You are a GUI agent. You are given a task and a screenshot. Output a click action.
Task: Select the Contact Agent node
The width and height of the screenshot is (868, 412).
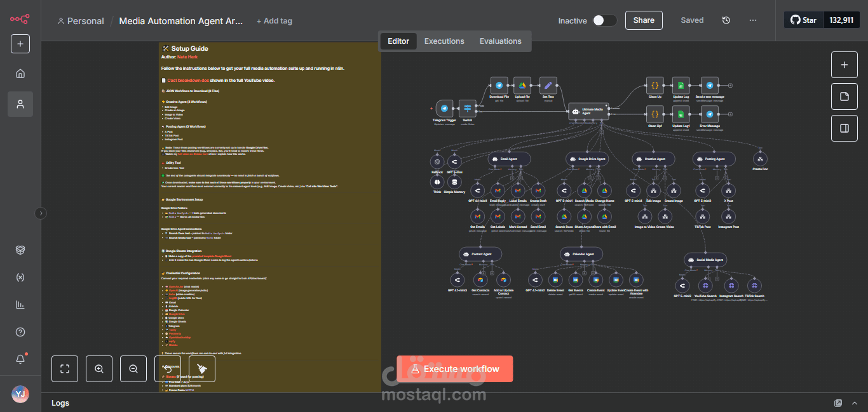coord(481,254)
